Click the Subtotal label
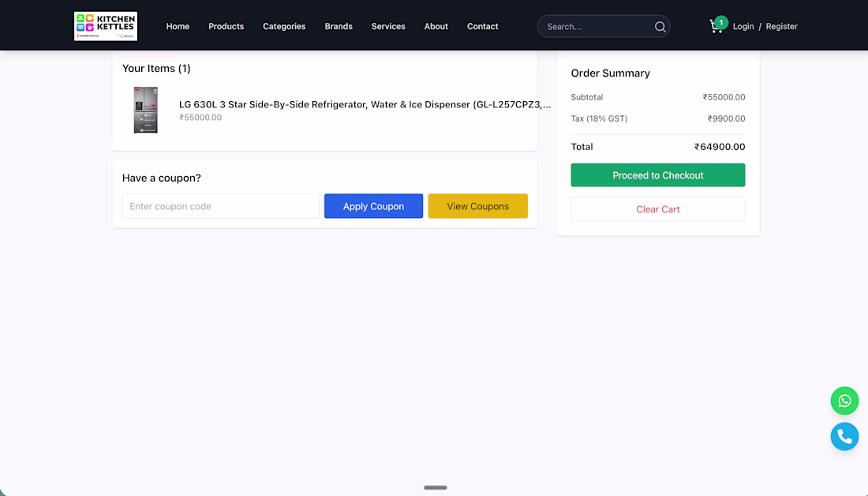 click(x=587, y=97)
